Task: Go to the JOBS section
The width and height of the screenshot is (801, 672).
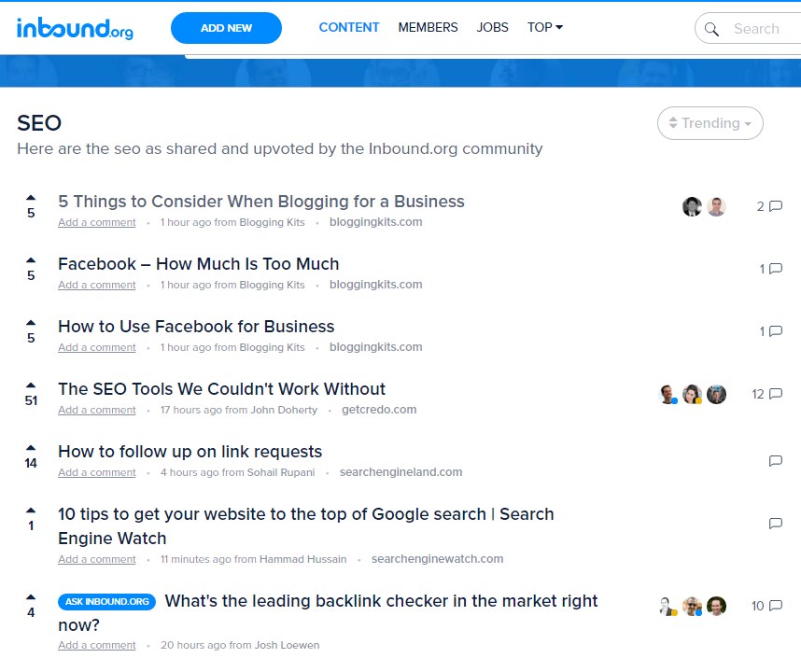Action: point(492,28)
